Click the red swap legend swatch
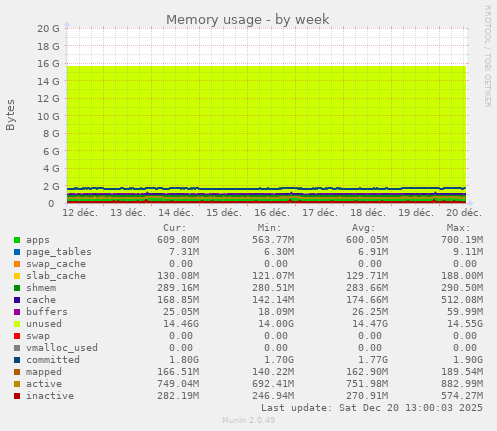This screenshot has width=497, height=431. [x=17, y=336]
